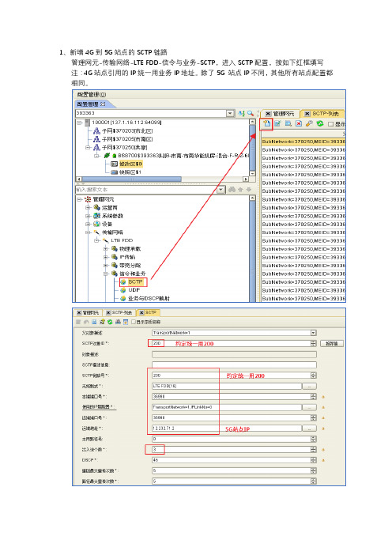The image size is (392, 555).
Task: Select the SCTP tab in the form panel
Action: [x=149, y=312]
